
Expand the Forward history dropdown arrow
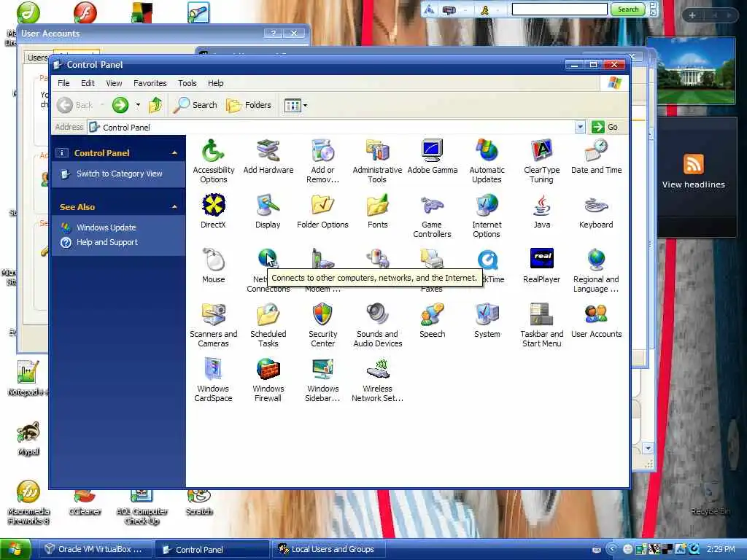pyautogui.click(x=138, y=105)
